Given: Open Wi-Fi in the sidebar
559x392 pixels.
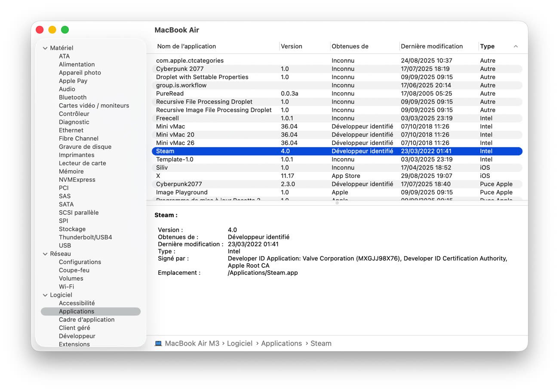Looking at the screenshot, I should [66, 287].
